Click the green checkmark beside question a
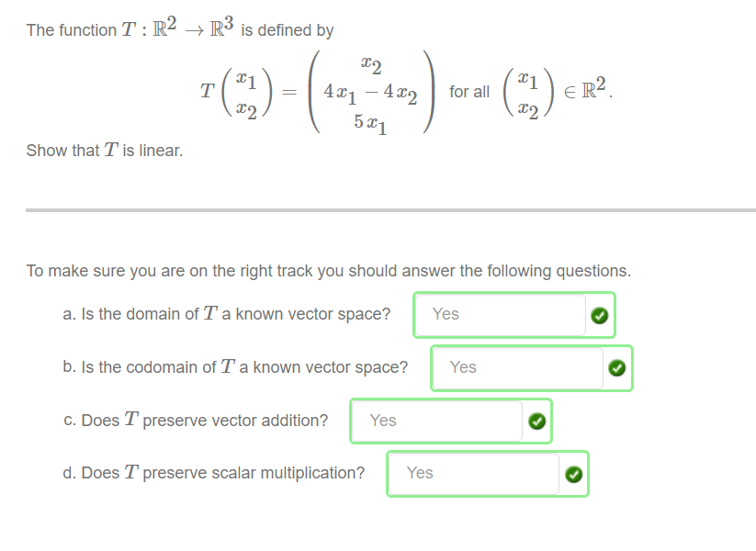Image resolution: width=756 pixels, height=551 pixels. pyautogui.click(x=600, y=315)
